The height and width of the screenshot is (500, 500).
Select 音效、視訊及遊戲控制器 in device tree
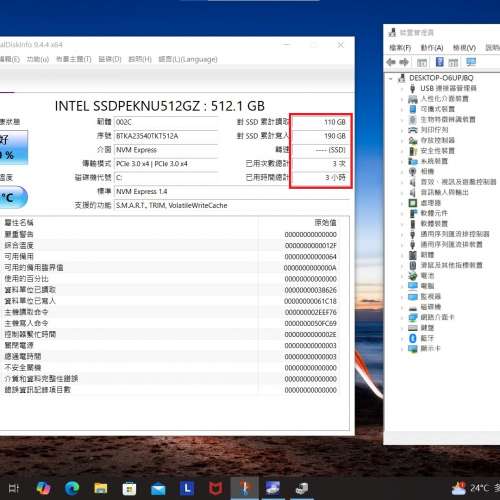tap(458, 182)
